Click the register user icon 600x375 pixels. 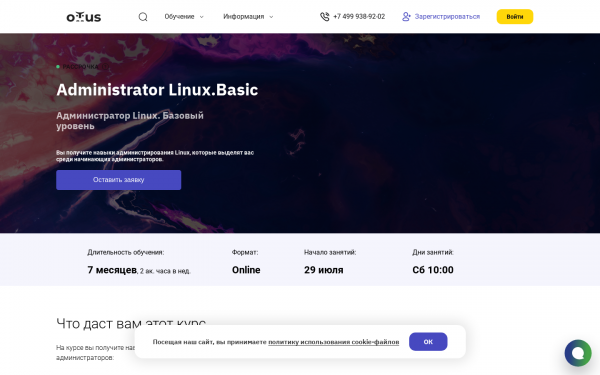coord(406,17)
